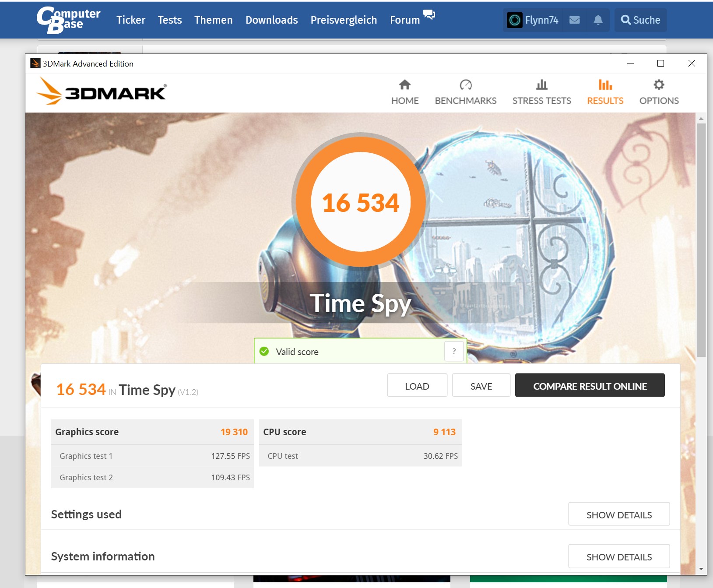Click the Graphics test 1 row
This screenshot has height=588, width=713.
[x=152, y=456]
